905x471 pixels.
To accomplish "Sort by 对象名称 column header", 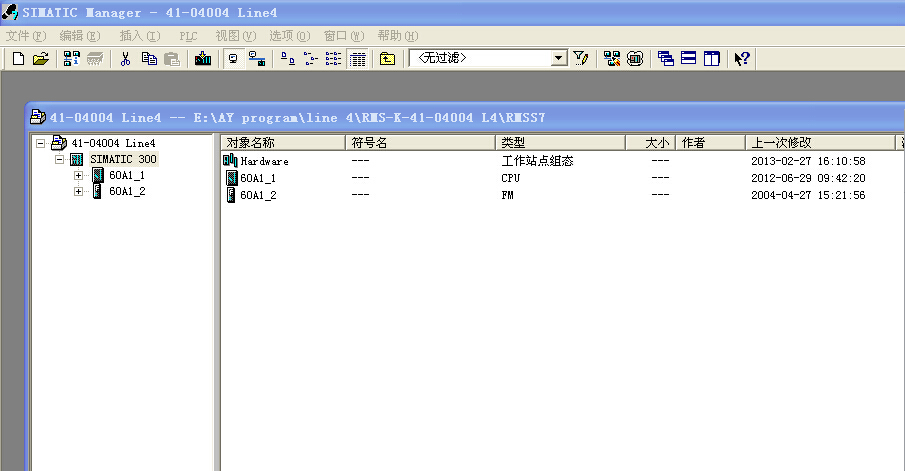I will pyautogui.click(x=283, y=143).
